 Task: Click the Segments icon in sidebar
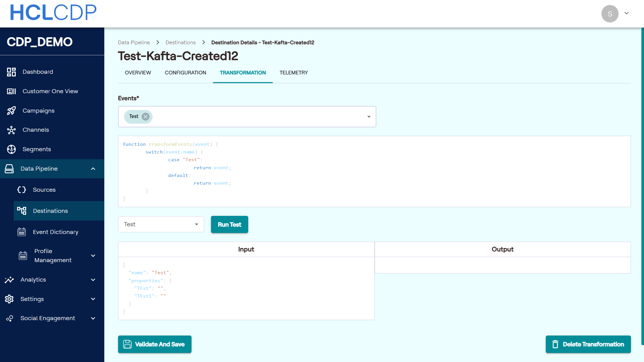point(11,149)
